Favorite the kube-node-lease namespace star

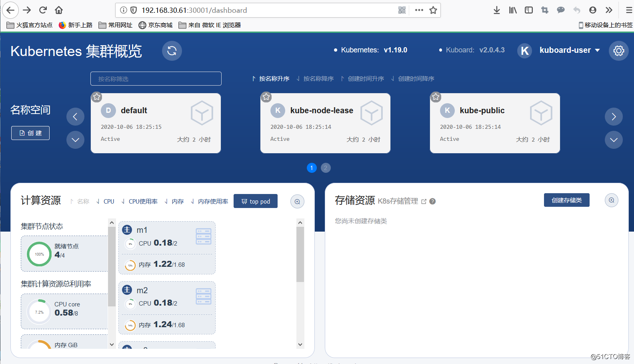tap(266, 97)
